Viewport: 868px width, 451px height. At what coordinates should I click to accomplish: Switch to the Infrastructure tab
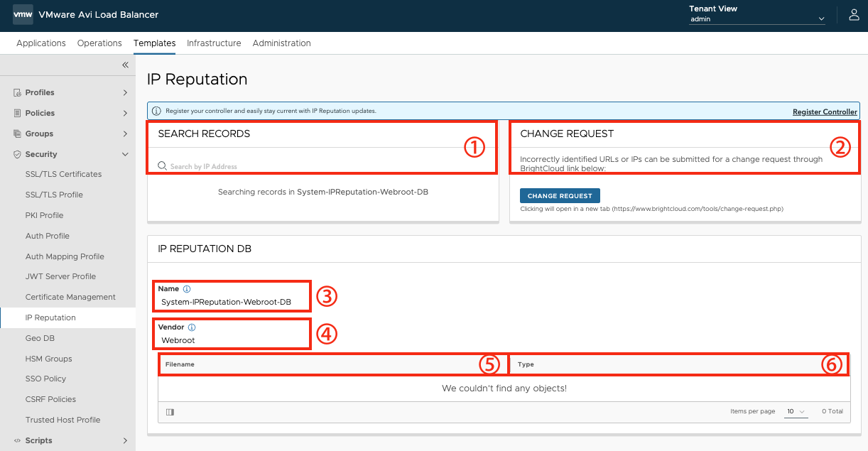pos(214,43)
